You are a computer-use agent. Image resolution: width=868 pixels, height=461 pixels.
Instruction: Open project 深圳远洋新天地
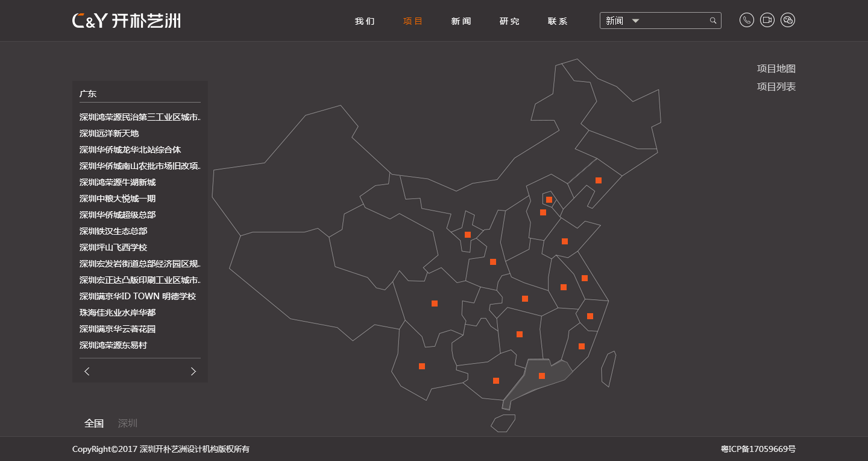point(109,133)
